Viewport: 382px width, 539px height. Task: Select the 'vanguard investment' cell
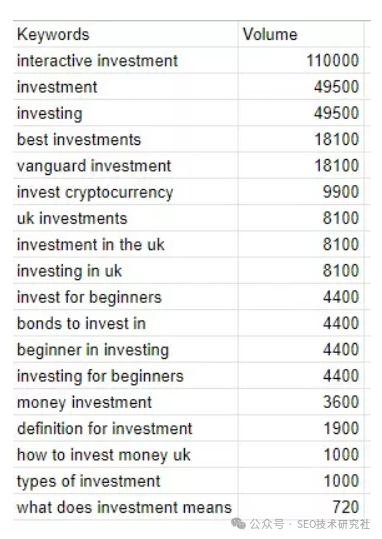(125, 166)
